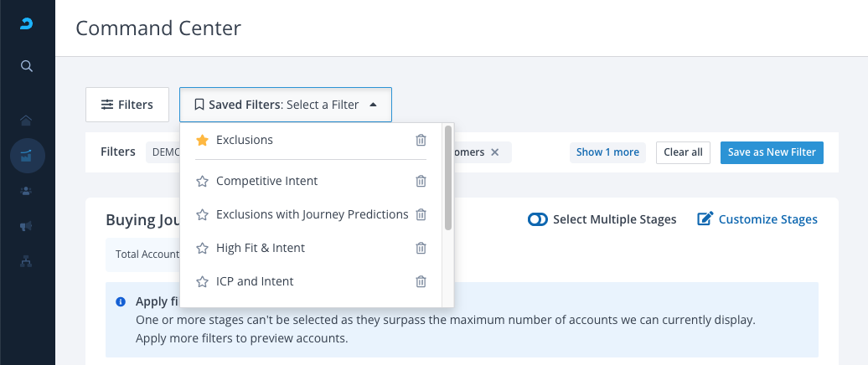This screenshot has width=868, height=365.
Task: Select the Competitive Intent filter
Action: (x=266, y=181)
